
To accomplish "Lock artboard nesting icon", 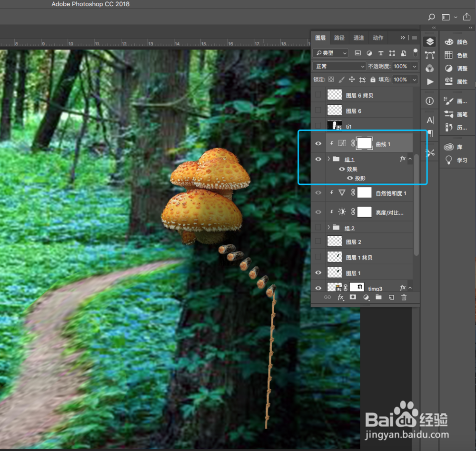I will (362, 80).
